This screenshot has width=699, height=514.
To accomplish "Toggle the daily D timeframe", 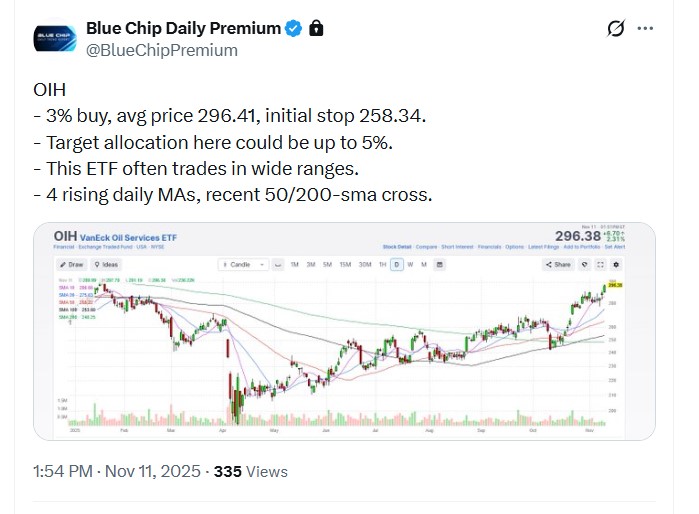I will pyautogui.click(x=397, y=265).
